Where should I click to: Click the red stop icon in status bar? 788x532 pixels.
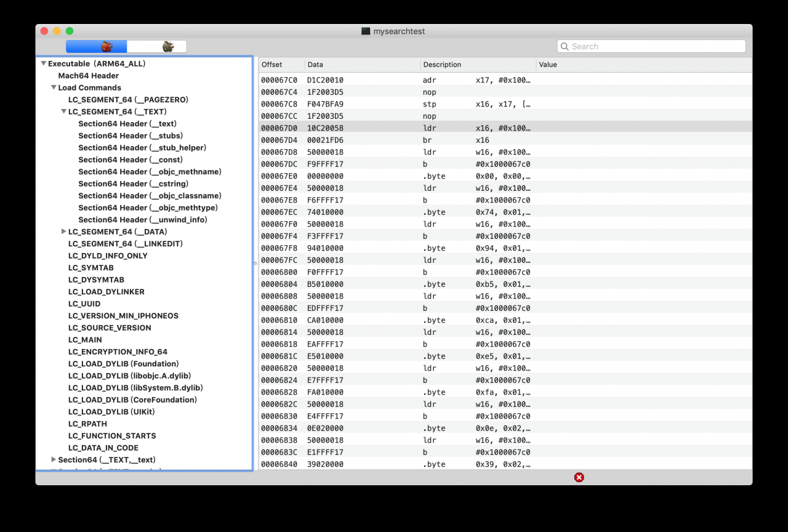point(579,477)
